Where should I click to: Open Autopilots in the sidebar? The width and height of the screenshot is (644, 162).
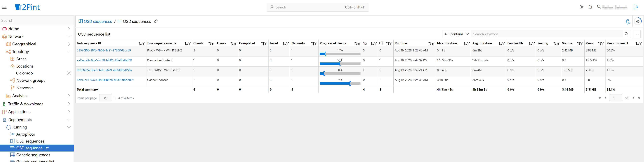click(x=25, y=134)
